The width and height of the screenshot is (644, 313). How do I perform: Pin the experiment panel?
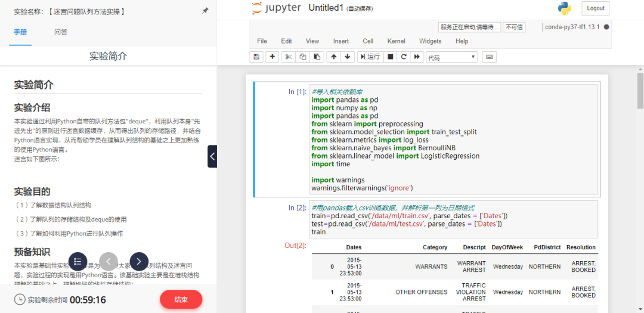pyautogui.click(x=205, y=11)
